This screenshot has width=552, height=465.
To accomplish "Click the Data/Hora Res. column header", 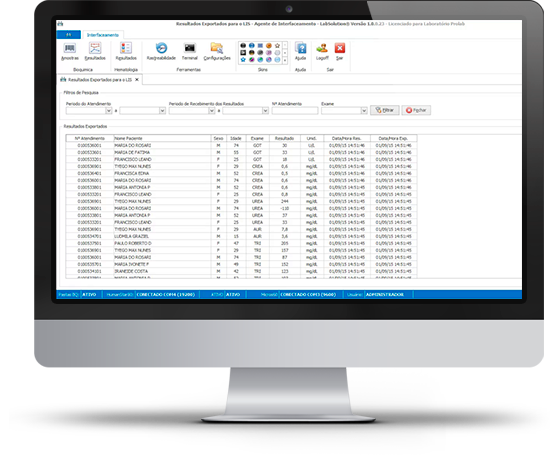I will pyautogui.click(x=347, y=138).
